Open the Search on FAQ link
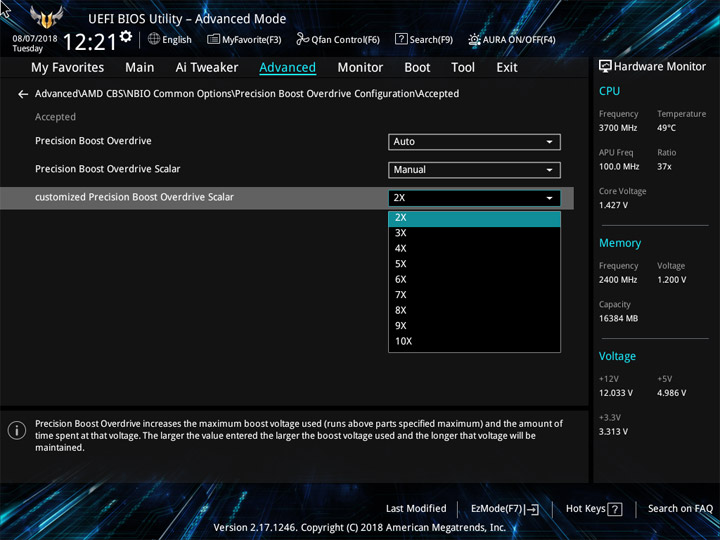 pyautogui.click(x=680, y=508)
